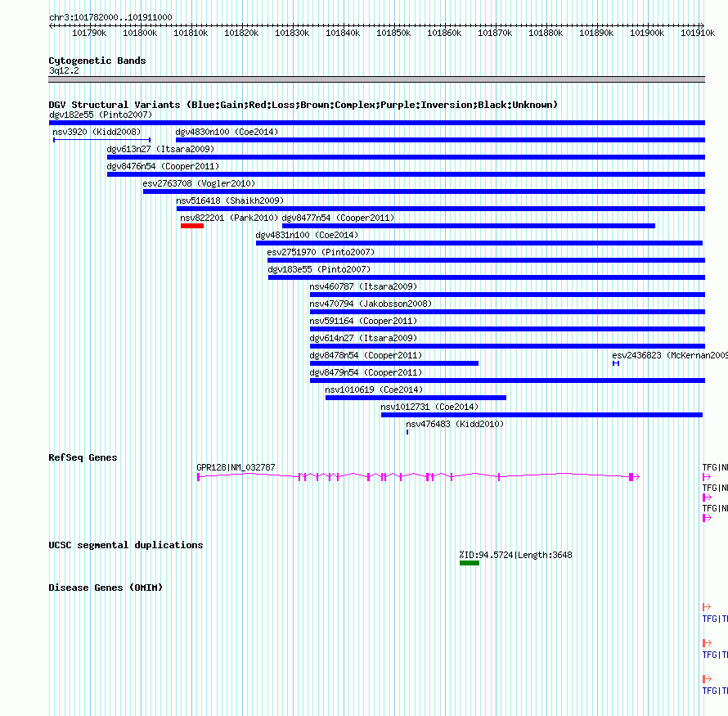This screenshot has height=716, width=728.
Task: Select dgv183e55 (Pinto2007) label
Action: pyautogui.click(x=320, y=269)
